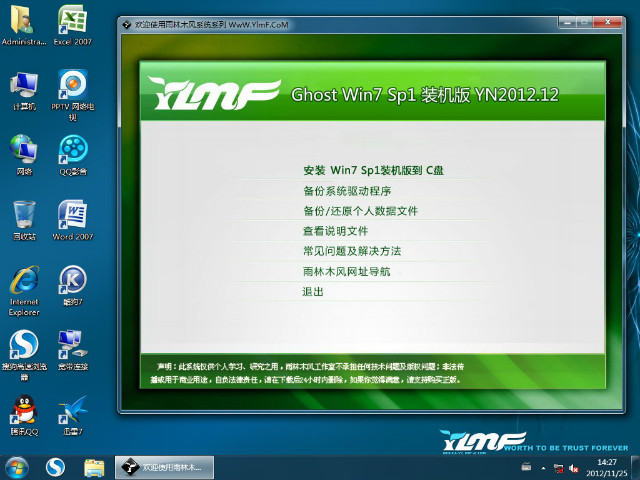Launch Word 2007 desktop shortcut
The height and width of the screenshot is (480, 640).
(x=73, y=220)
